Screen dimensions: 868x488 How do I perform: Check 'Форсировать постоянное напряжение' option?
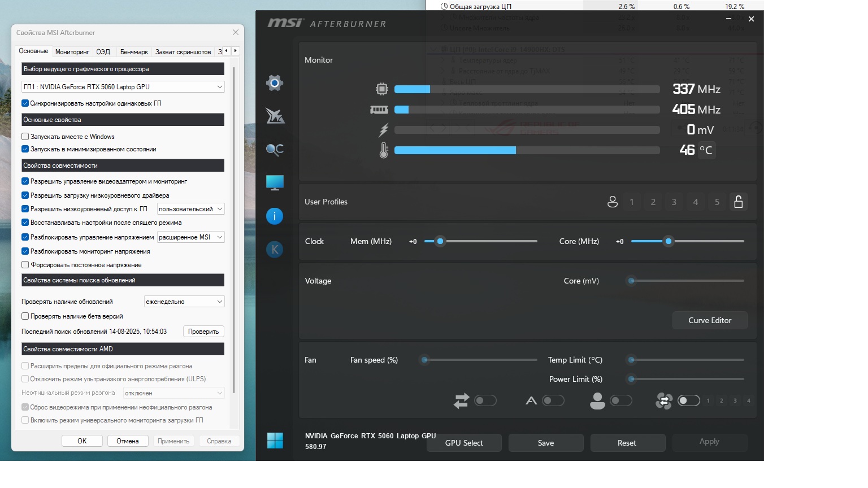tap(25, 265)
